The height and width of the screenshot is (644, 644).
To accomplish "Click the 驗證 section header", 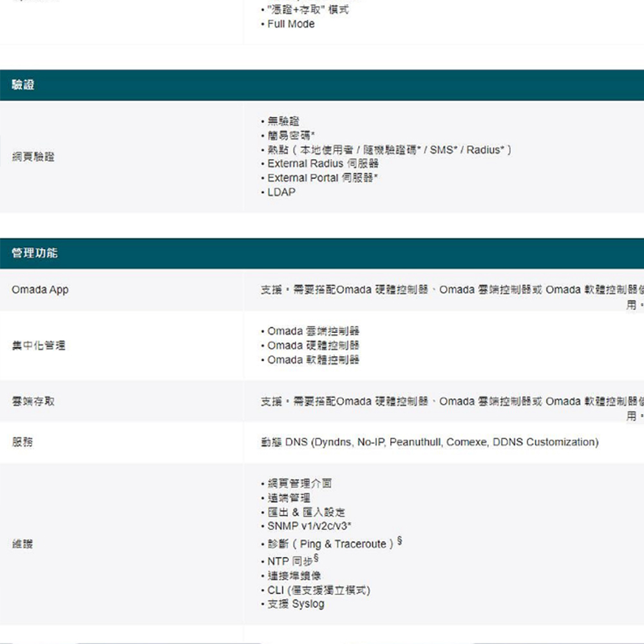I will point(23,85).
